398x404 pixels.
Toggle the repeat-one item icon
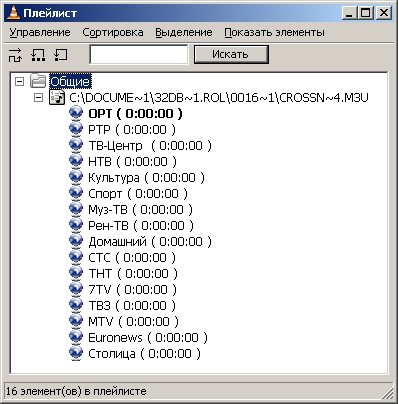(x=61, y=55)
